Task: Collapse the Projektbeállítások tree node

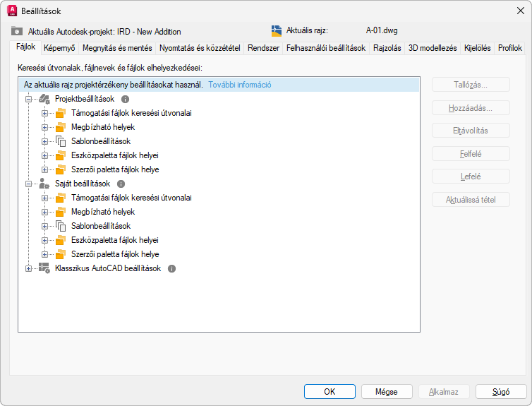Action: tap(29, 100)
